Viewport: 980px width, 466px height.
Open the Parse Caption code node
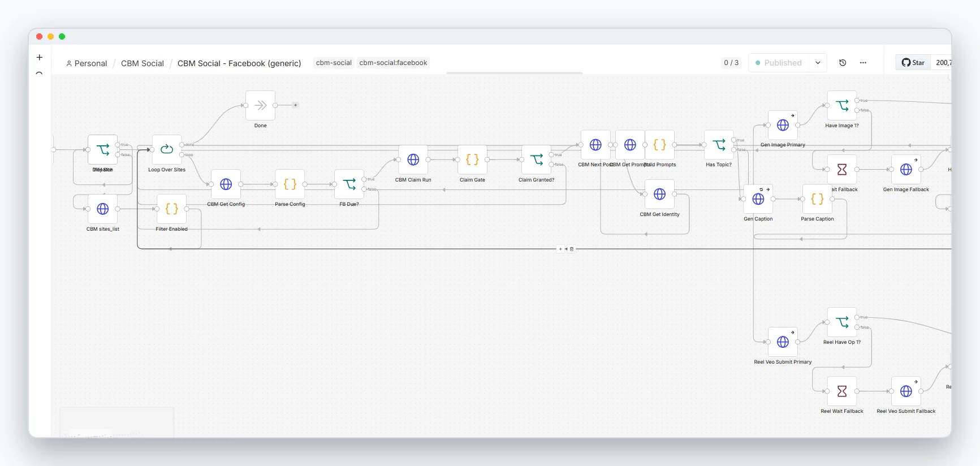tap(817, 199)
